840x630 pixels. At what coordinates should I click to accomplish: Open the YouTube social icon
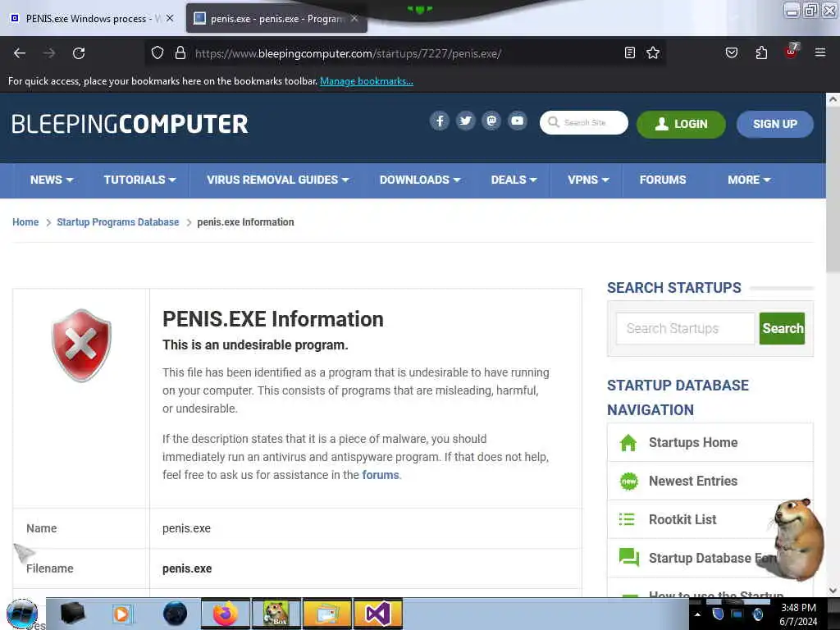(517, 121)
